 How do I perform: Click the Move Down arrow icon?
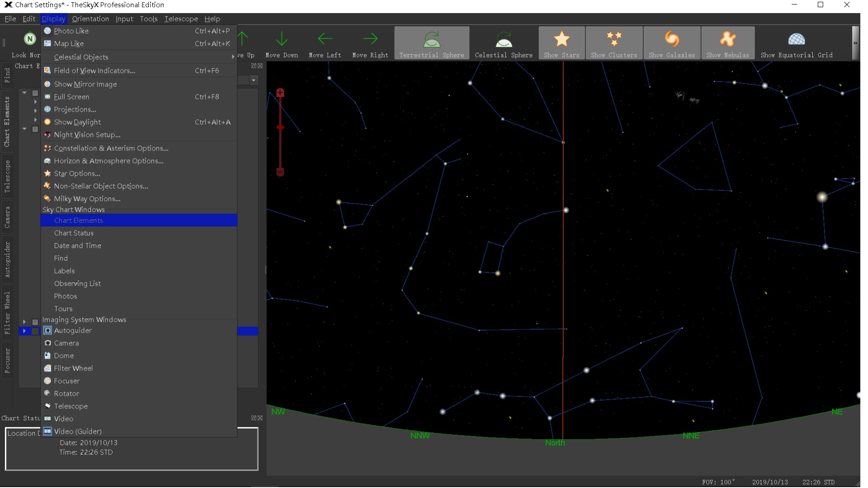point(282,39)
